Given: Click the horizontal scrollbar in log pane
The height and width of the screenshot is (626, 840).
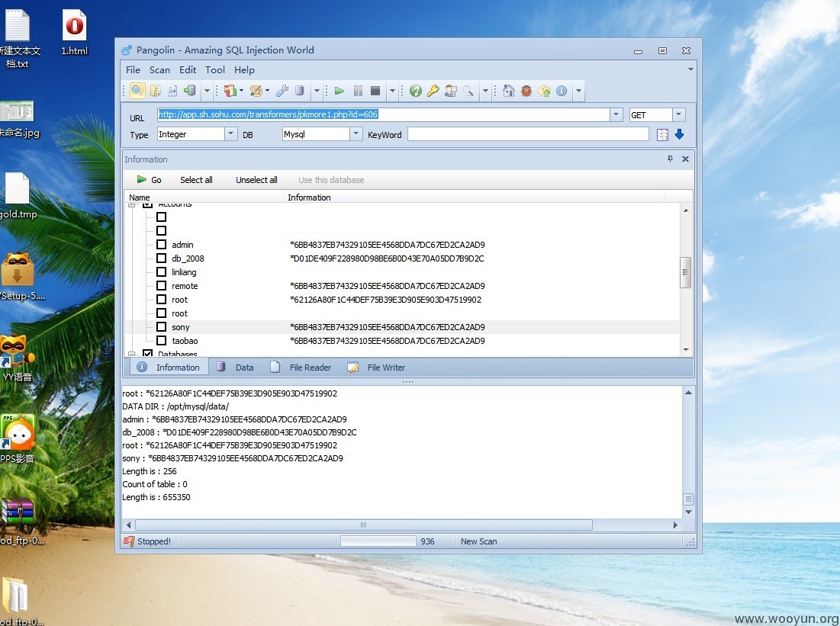Looking at the screenshot, I should (364, 525).
